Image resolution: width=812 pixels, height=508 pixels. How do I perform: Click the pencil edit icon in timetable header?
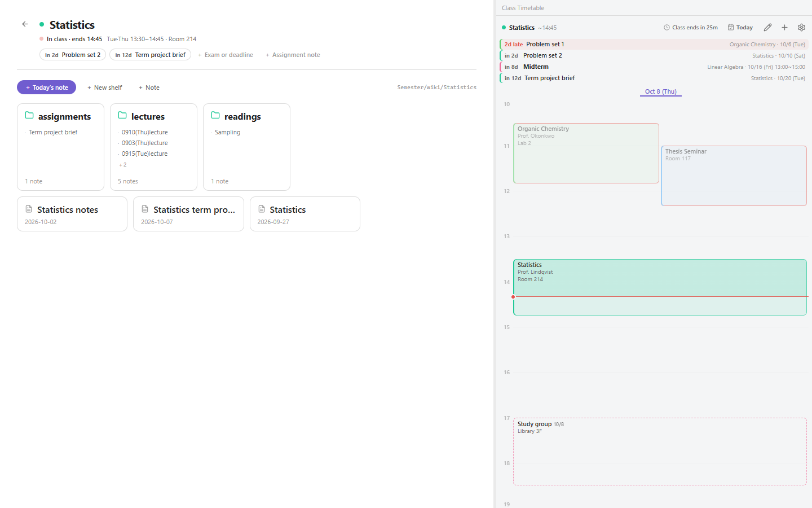(767, 27)
